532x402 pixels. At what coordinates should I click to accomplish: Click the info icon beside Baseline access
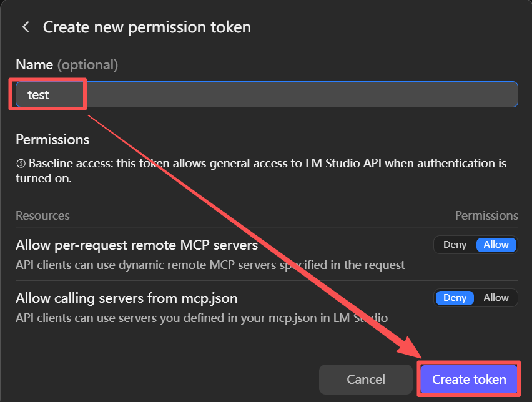click(x=21, y=164)
